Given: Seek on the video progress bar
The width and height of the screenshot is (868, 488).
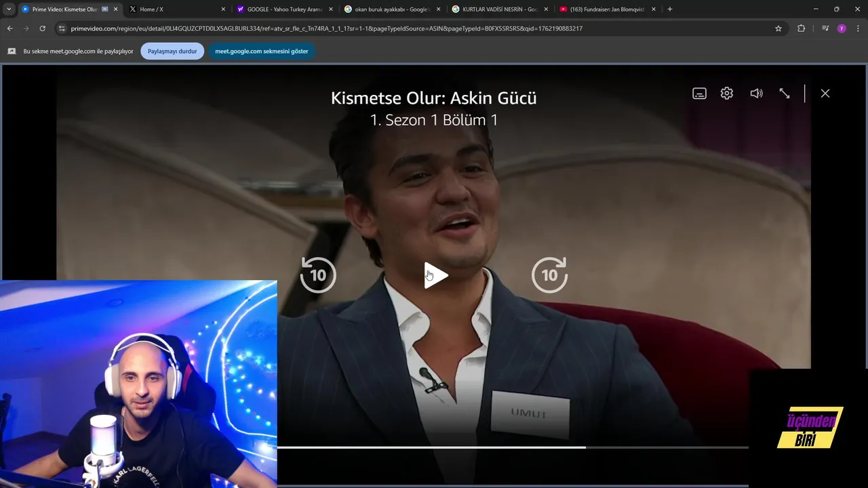Looking at the screenshot, I should tap(513, 447).
